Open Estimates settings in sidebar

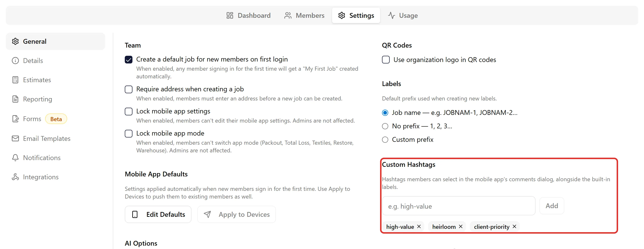55,80
